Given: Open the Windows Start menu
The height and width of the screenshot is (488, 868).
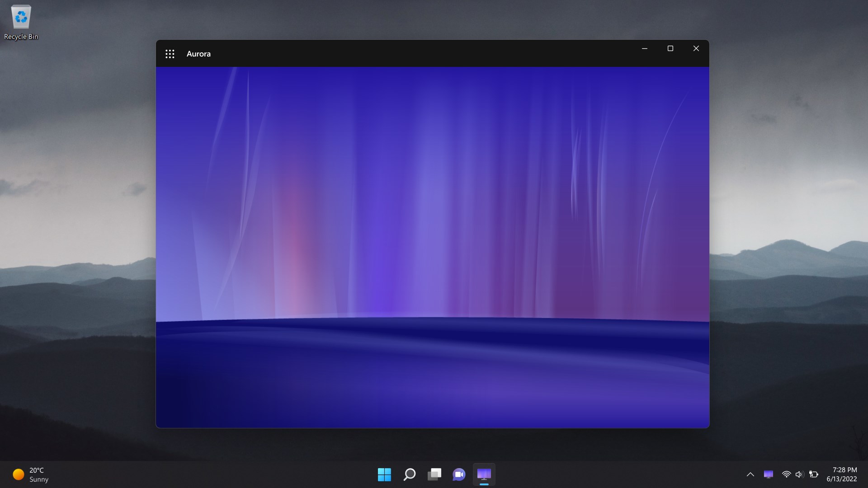Looking at the screenshot, I should coord(384,474).
